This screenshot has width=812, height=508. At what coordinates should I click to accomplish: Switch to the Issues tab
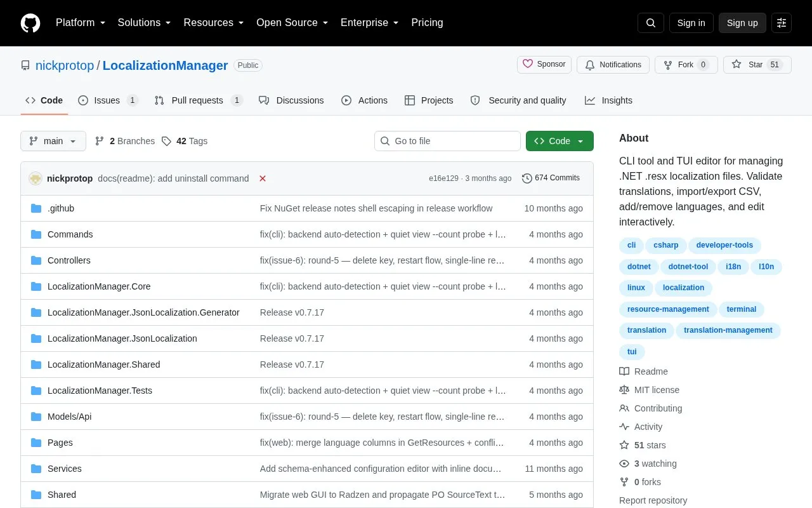[108, 100]
